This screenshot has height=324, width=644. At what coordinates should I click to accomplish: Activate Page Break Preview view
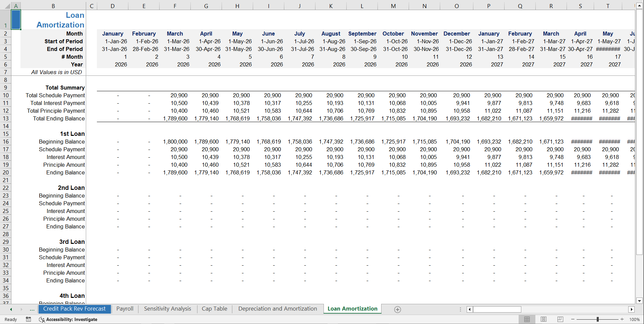coord(560,319)
